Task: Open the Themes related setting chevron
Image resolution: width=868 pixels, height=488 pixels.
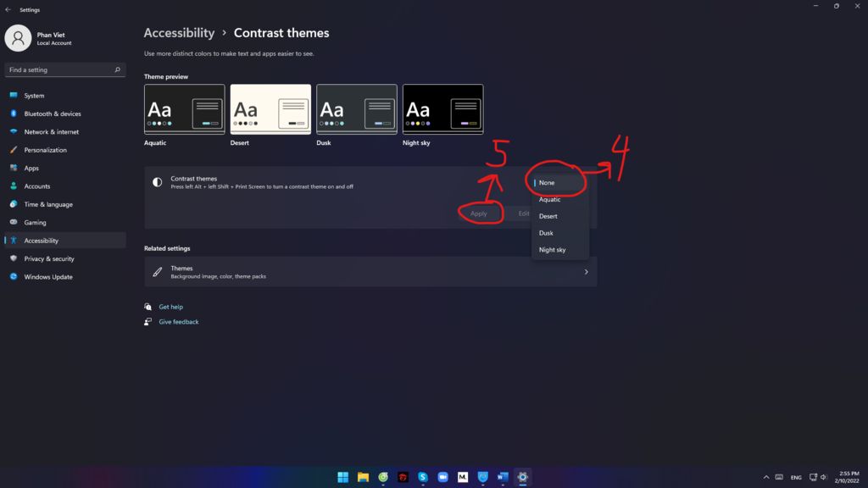Action: [587, 272]
